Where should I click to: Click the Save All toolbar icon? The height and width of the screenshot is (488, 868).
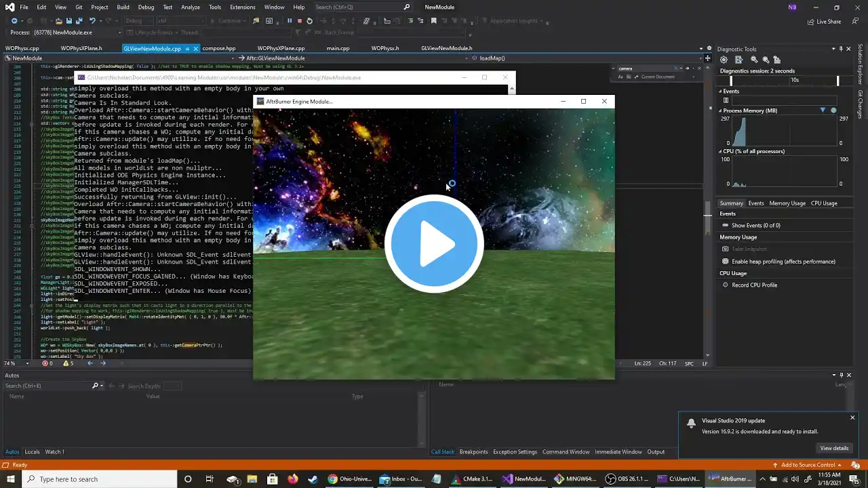point(79,21)
